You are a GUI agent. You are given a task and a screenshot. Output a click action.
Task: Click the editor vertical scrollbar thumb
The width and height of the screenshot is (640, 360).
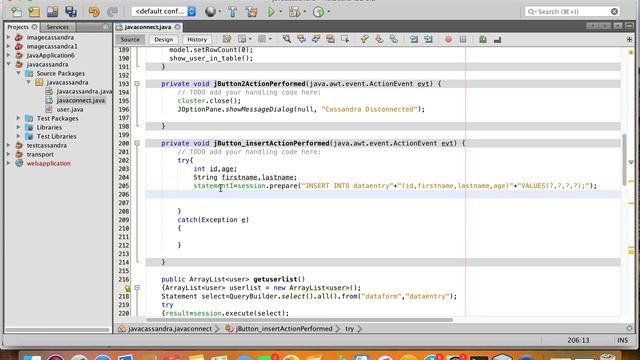624,159
